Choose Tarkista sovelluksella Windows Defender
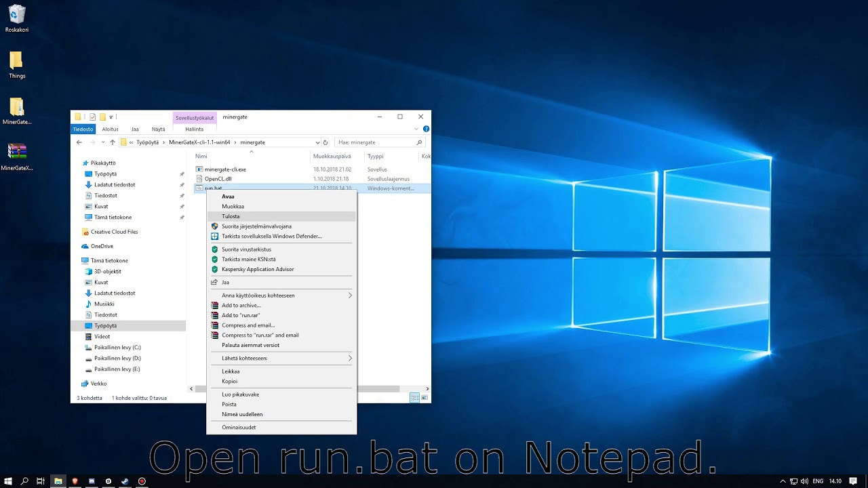The image size is (868, 488). pos(281,237)
